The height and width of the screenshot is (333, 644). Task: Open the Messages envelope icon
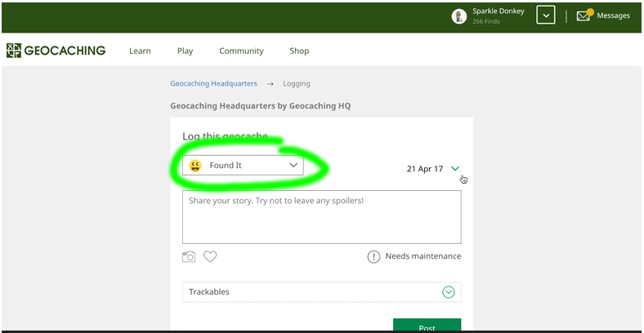(584, 16)
